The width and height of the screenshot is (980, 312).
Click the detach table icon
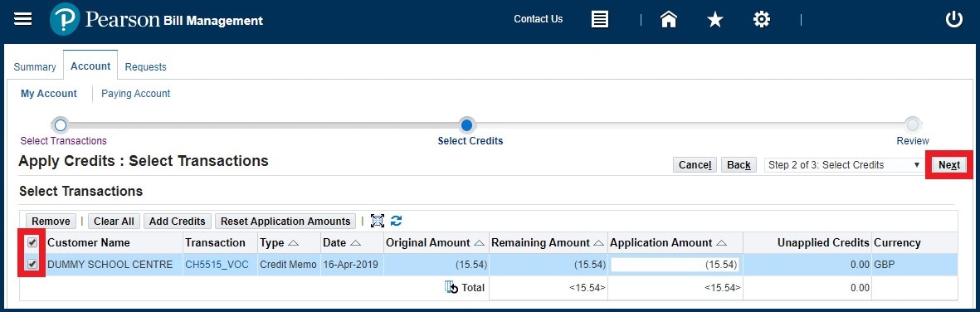click(x=378, y=221)
